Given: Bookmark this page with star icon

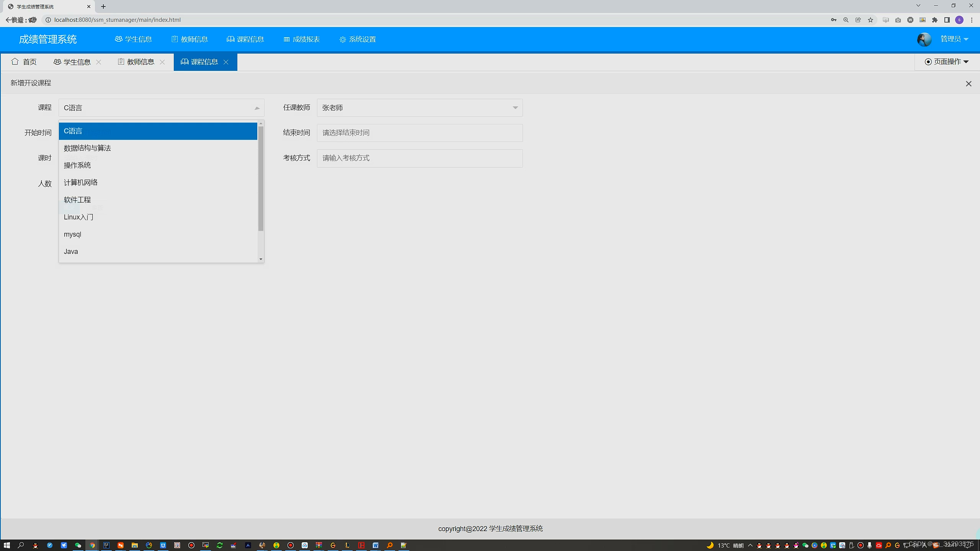Looking at the screenshot, I should [x=871, y=20].
